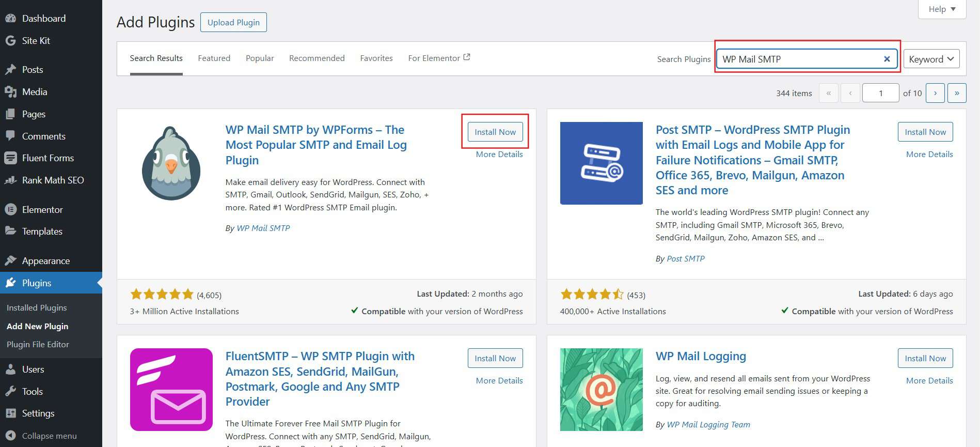The height and width of the screenshot is (447, 980).
Task: Install WP Mail SMTP by WPForms
Action: (x=495, y=132)
